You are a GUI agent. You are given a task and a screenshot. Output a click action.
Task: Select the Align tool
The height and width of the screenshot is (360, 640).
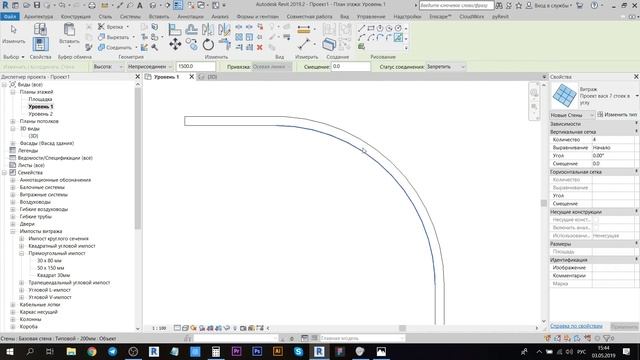click(175, 29)
